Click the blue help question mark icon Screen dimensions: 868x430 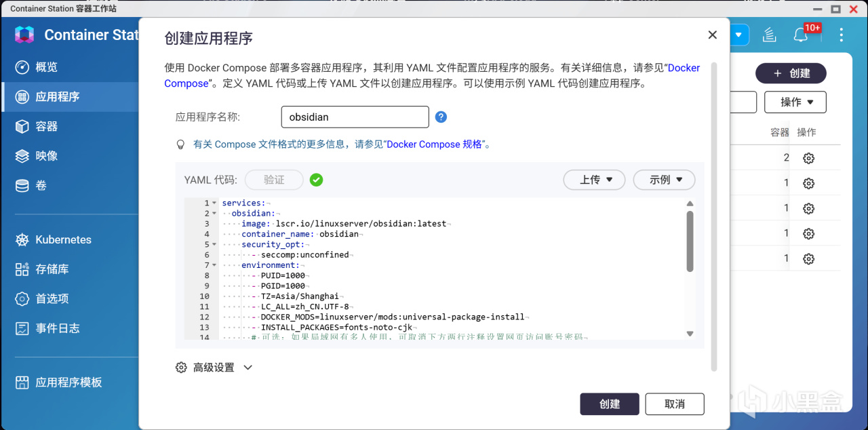[x=441, y=117]
